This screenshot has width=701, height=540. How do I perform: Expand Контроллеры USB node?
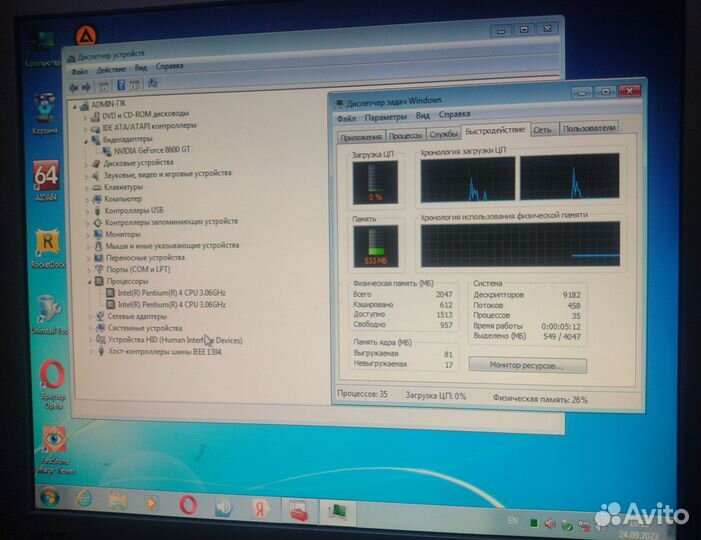88,212
